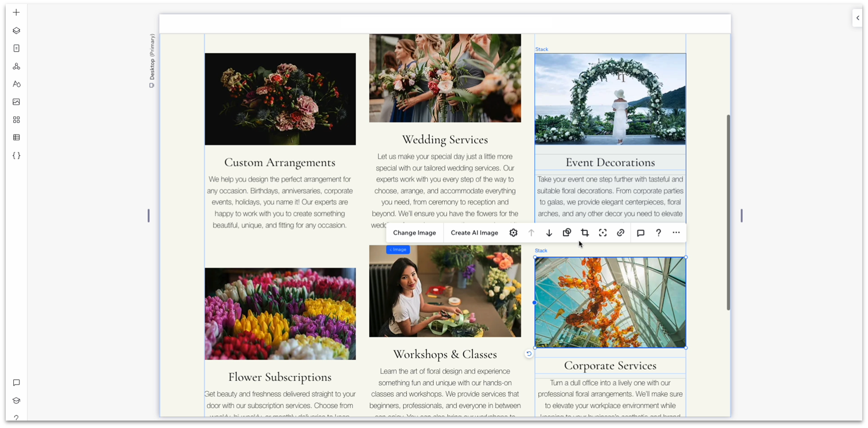Open the Add Elements plus panel
Image resolution: width=868 pixels, height=428 pixels.
tap(16, 13)
